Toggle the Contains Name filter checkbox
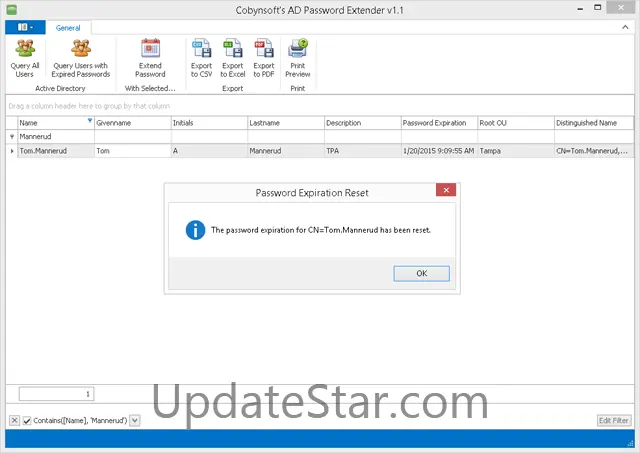This screenshot has height=453, width=640. pyautogui.click(x=27, y=420)
